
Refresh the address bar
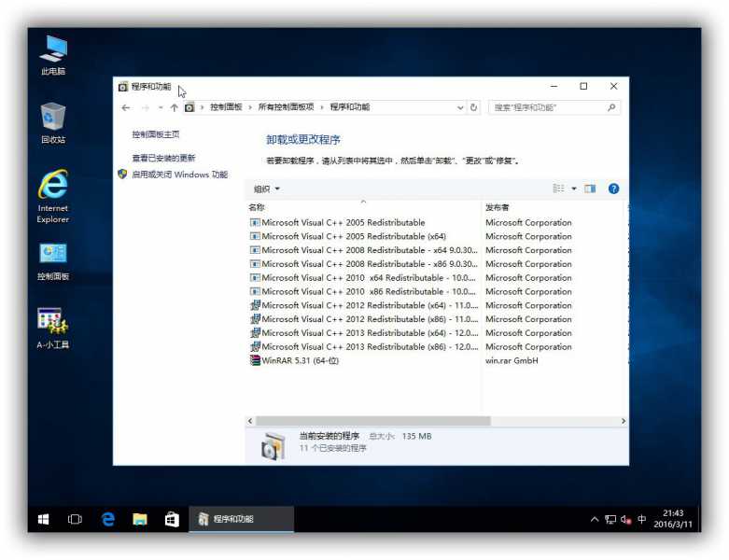[x=473, y=108]
